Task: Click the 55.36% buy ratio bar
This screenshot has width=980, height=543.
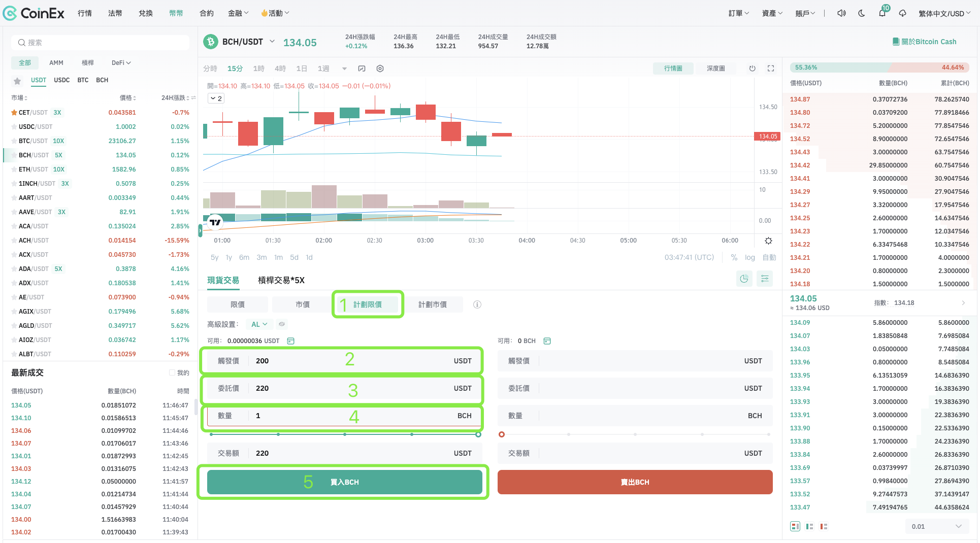Action: coord(840,67)
